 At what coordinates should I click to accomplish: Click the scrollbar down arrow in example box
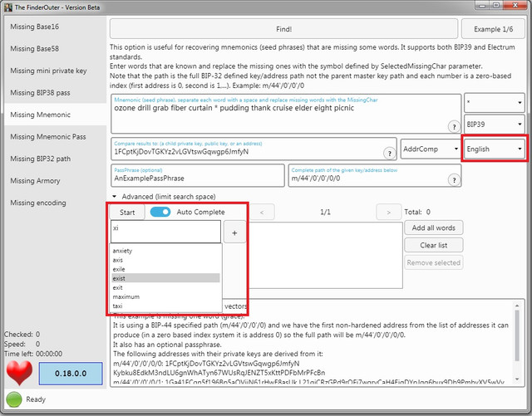(x=517, y=379)
